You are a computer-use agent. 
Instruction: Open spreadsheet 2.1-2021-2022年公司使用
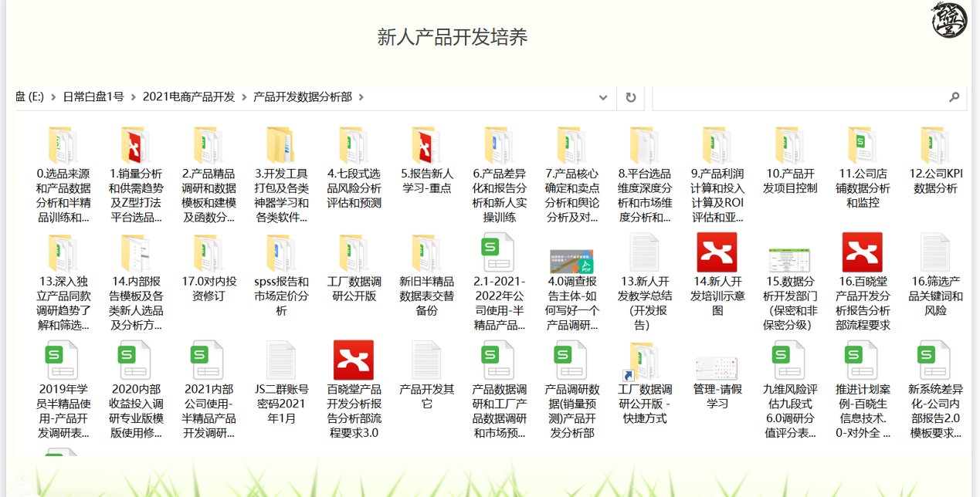tap(499, 282)
